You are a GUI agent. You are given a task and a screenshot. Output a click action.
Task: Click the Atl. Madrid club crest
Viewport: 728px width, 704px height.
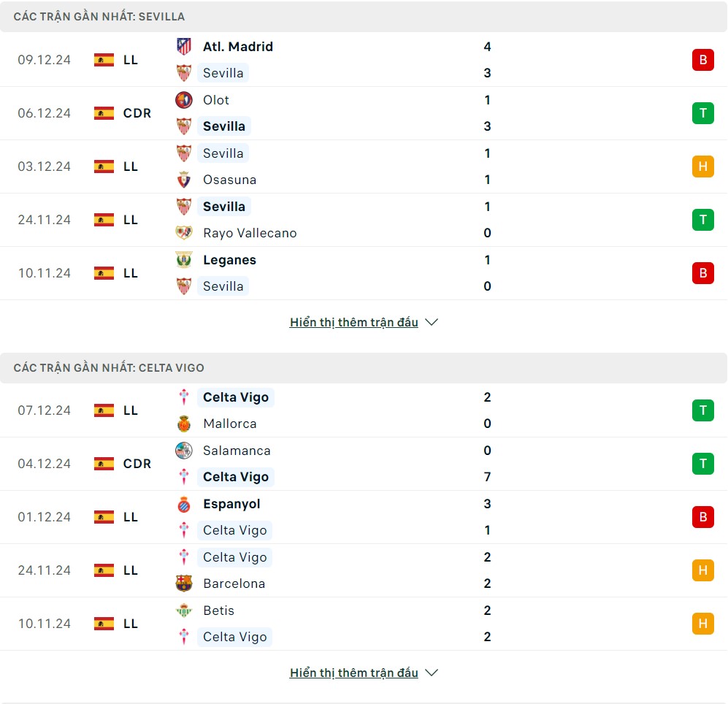click(184, 47)
